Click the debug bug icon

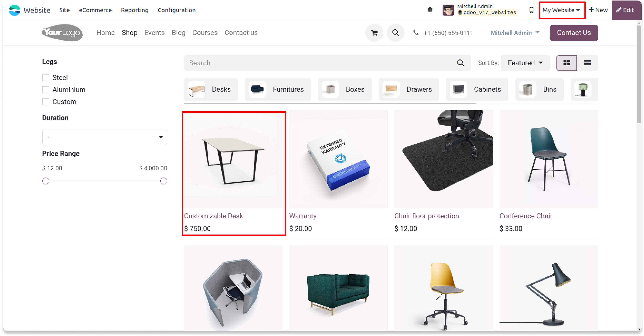[430, 10]
